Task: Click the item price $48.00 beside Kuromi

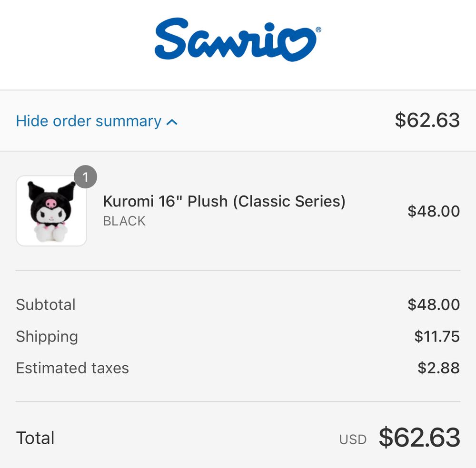Action: (433, 211)
